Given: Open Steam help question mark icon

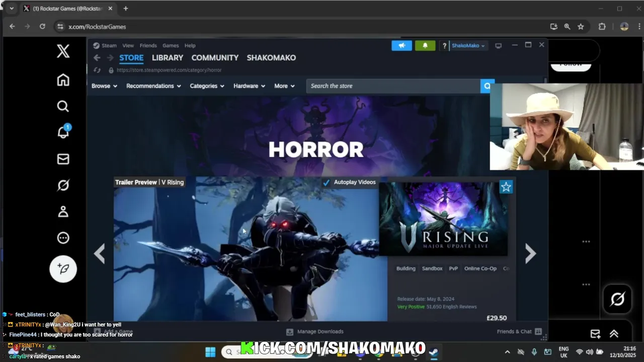Looking at the screenshot, I should coord(444,46).
